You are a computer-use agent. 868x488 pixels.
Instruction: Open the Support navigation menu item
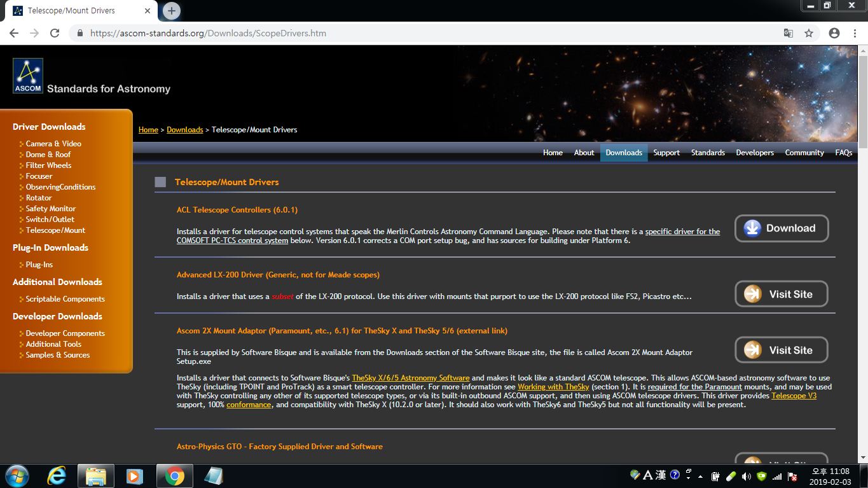(666, 153)
